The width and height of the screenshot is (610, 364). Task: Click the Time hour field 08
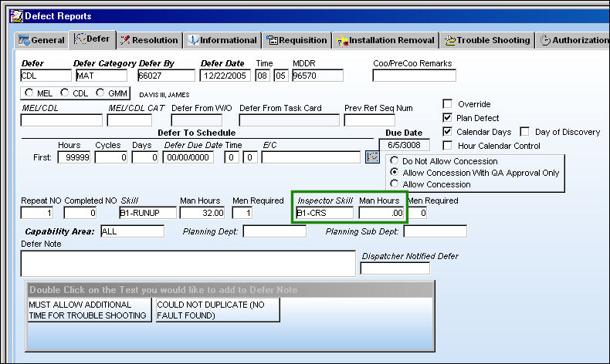[263, 76]
